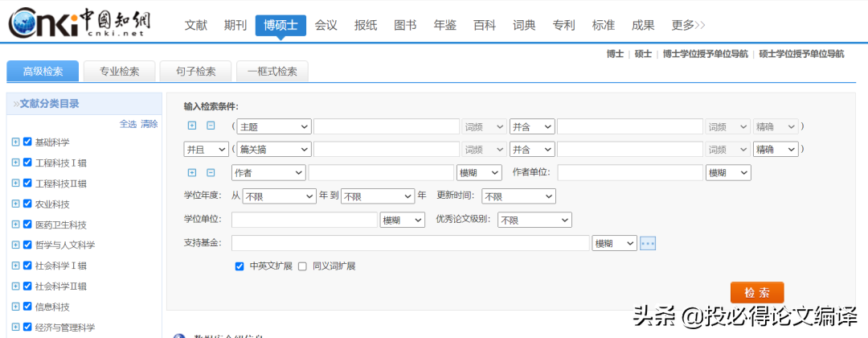Image resolution: width=868 pixels, height=338 pixels.
Task: Switch to the 期刊 navigation tab
Action: tap(235, 25)
